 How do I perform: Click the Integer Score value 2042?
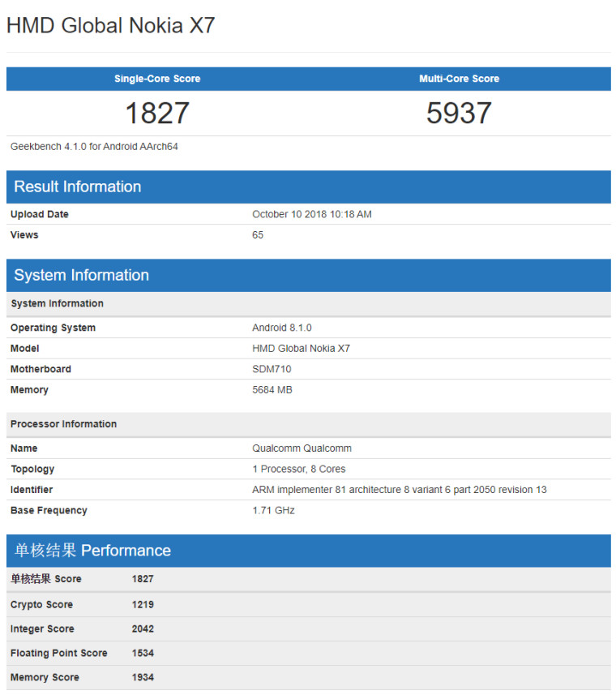(x=143, y=629)
